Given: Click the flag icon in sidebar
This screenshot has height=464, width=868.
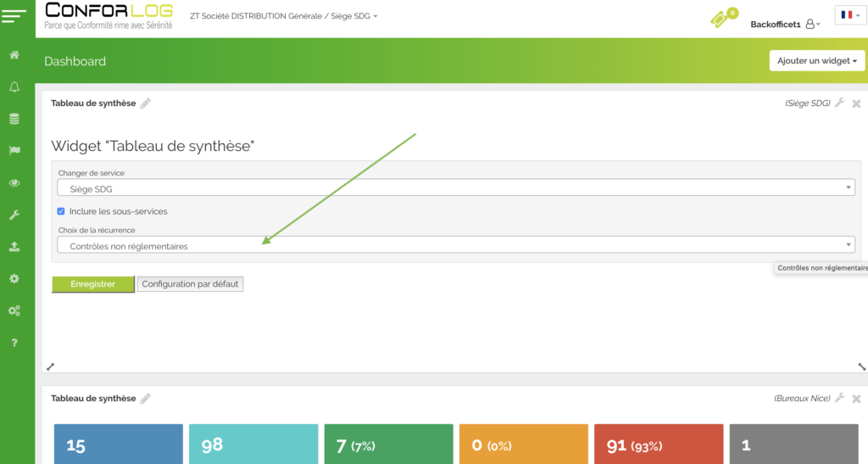Looking at the screenshot, I should (x=14, y=151).
